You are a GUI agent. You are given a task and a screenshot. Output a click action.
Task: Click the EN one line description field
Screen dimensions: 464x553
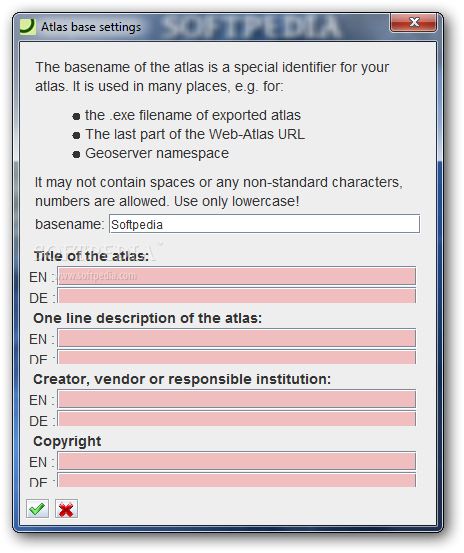pos(237,338)
